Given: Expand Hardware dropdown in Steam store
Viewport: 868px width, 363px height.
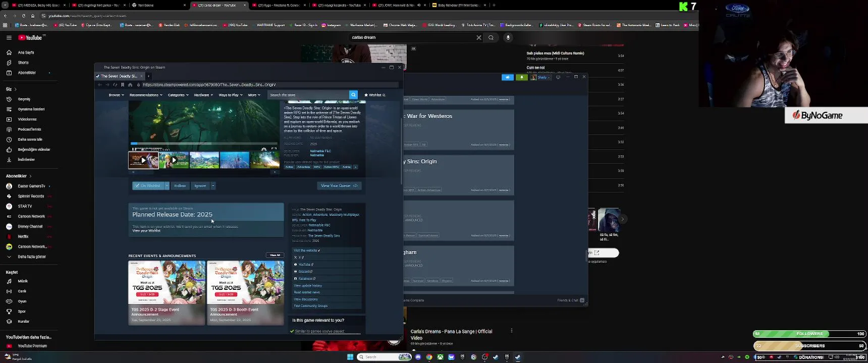Looking at the screenshot, I should tap(203, 95).
